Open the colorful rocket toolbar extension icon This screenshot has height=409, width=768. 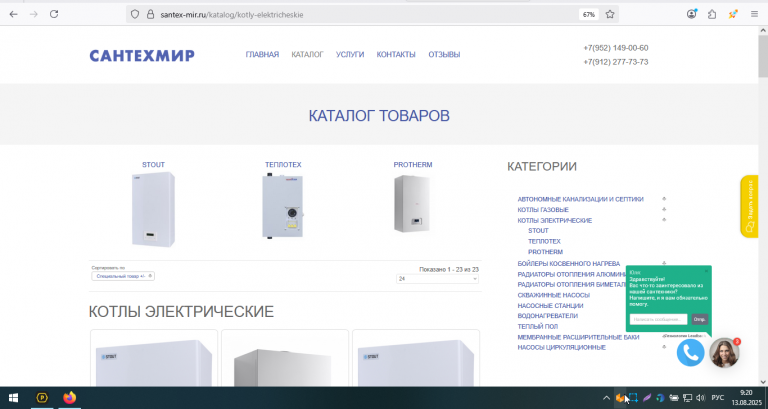[x=733, y=14]
